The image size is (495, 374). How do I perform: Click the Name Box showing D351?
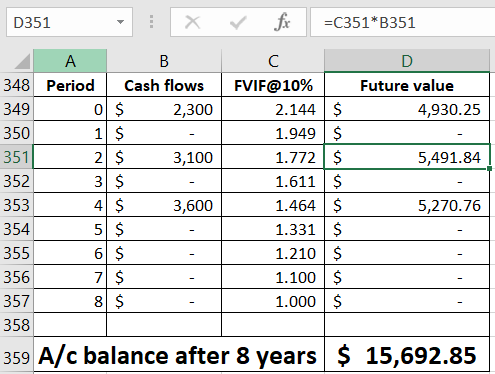[69, 22]
